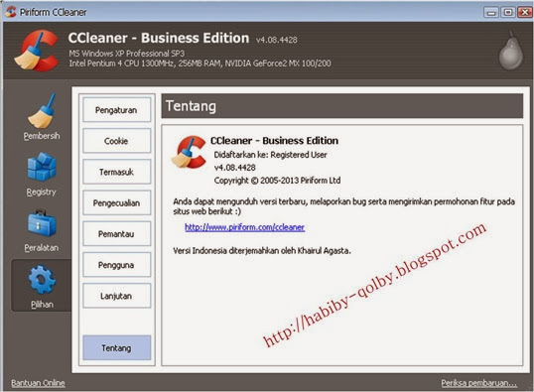This screenshot has width=534, height=392.
Task: Open the Pemantau tab
Action: [116, 233]
